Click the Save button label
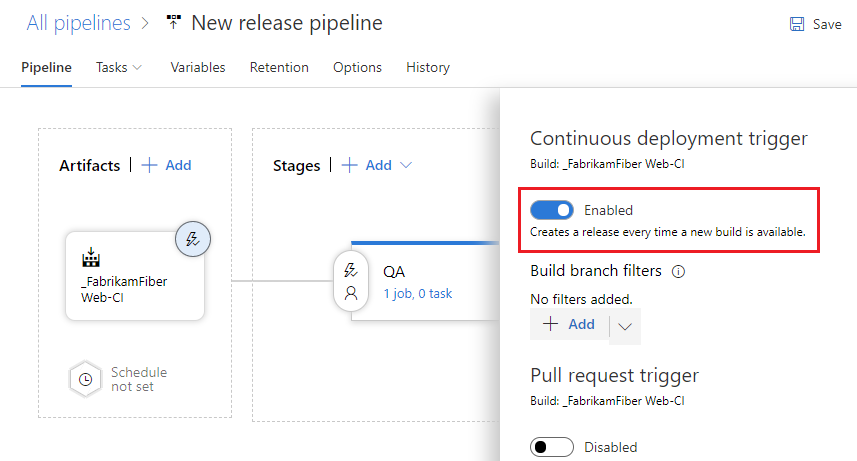The image size is (857, 461). click(827, 24)
